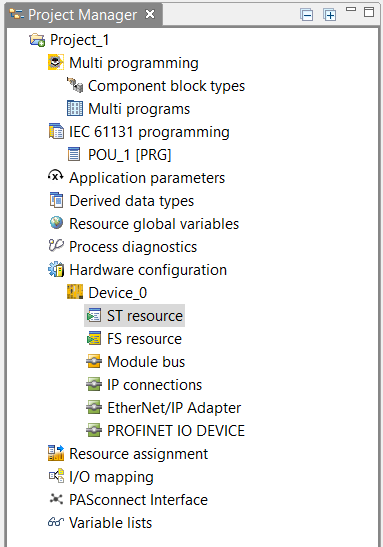Image resolution: width=383 pixels, height=547 pixels.
Task: Select FS resource under Device_0
Action: (x=134, y=339)
